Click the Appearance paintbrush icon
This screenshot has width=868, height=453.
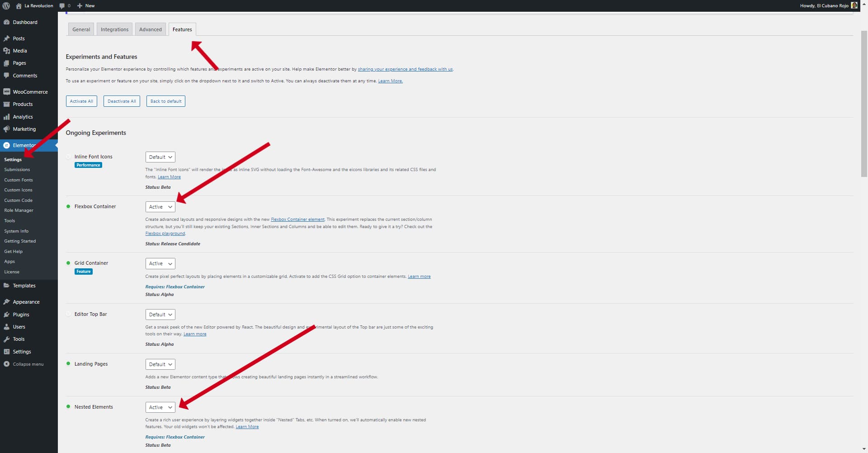[x=6, y=302]
